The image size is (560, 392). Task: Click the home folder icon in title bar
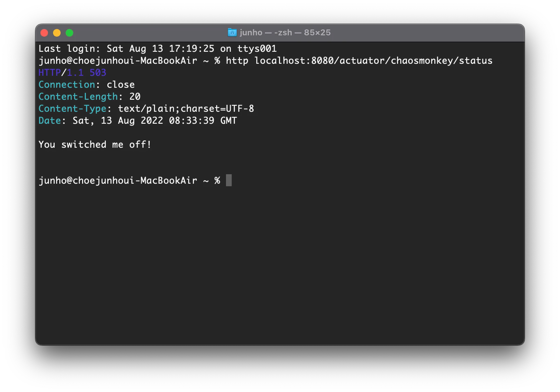click(x=232, y=33)
